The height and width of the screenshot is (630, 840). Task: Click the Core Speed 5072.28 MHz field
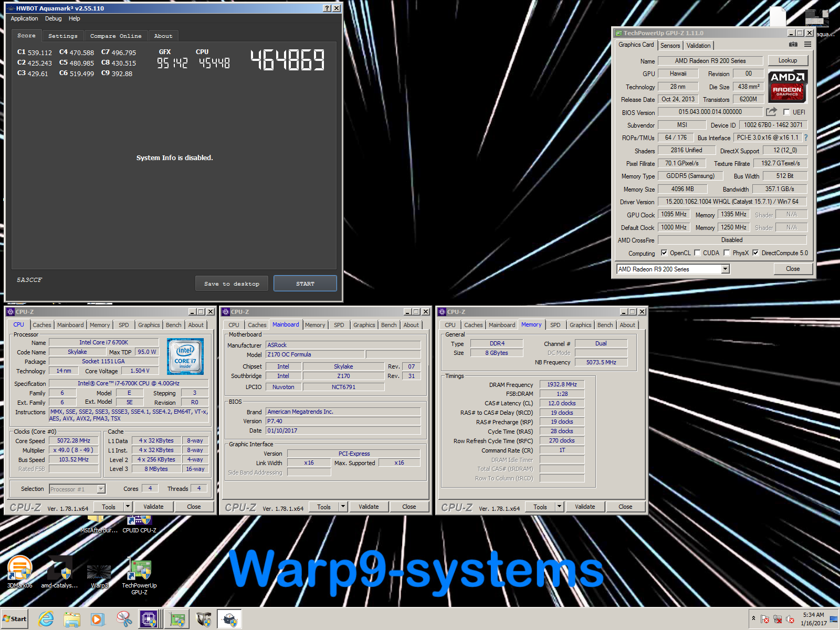coord(73,440)
